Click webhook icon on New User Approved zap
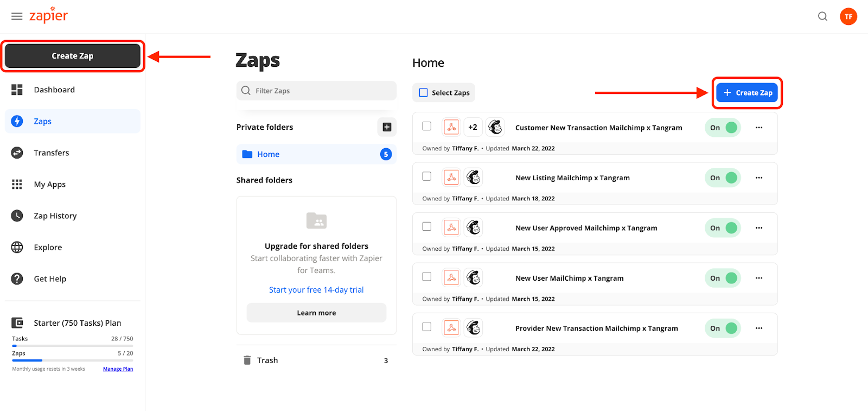 451,227
